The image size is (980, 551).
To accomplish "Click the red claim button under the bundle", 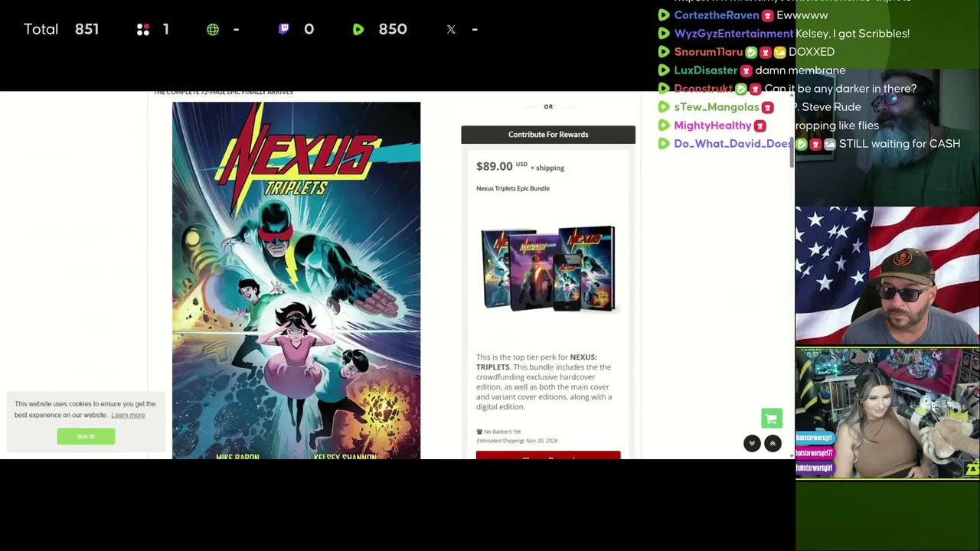I will click(548, 455).
